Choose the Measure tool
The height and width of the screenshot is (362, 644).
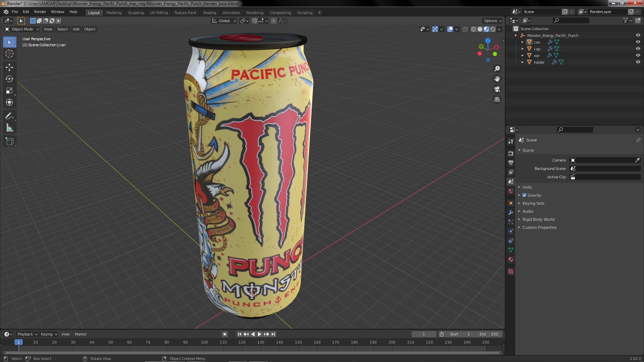9,128
